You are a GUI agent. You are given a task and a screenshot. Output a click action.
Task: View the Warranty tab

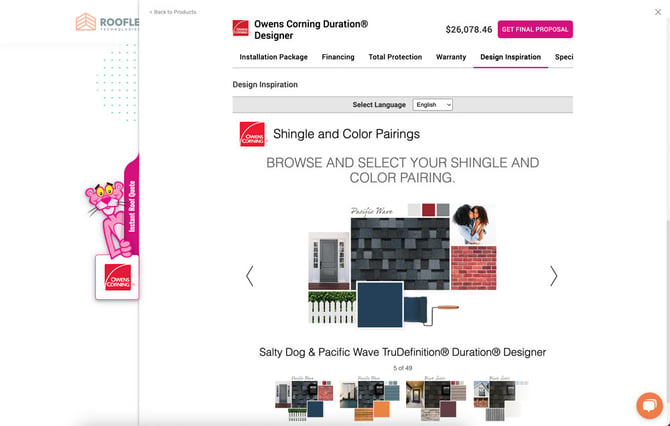click(451, 57)
